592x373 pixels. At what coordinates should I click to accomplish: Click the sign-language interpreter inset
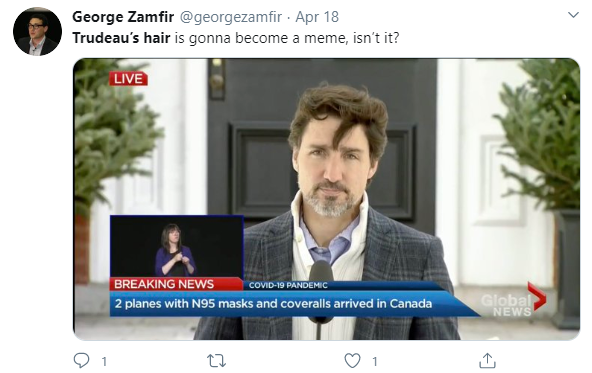point(176,246)
